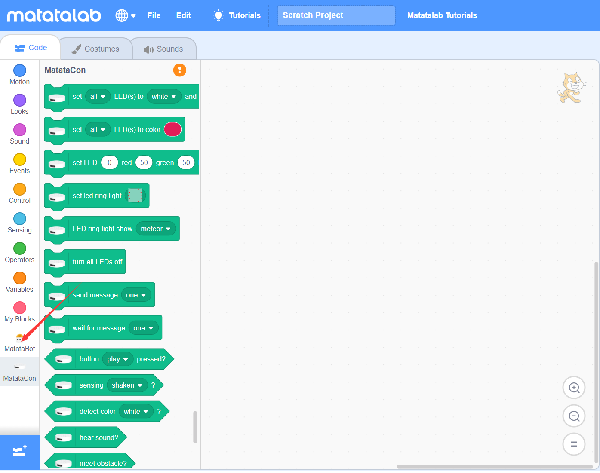The width and height of the screenshot is (600, 473).
Task: Open the sensing 'shaken' dropdown
Action: [x=127, y=385]
